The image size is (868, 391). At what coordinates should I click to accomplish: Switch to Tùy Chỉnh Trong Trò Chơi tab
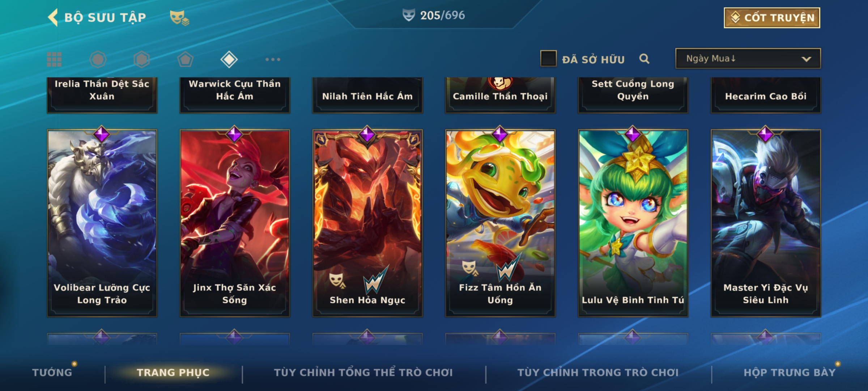pyautogui.click(x=598, y=372)
